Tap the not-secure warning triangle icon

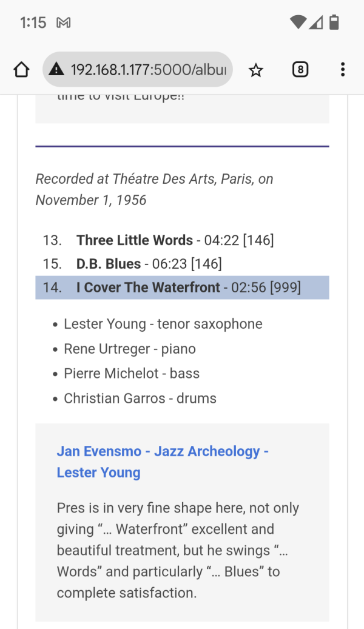[56, 70]
